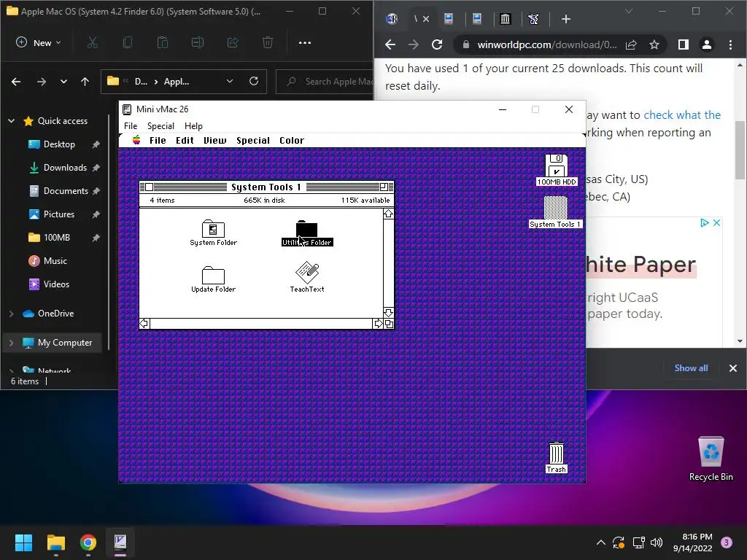Click the Delete trash icon in File Explorer
The height and width of the screenshot is (560, 747).
pos(268,43)
